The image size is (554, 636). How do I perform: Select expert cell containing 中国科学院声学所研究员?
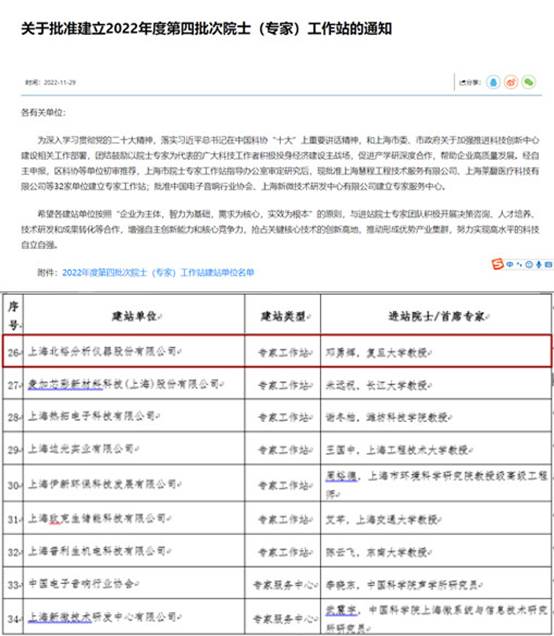pyautogui.click(x=436, y=583)
